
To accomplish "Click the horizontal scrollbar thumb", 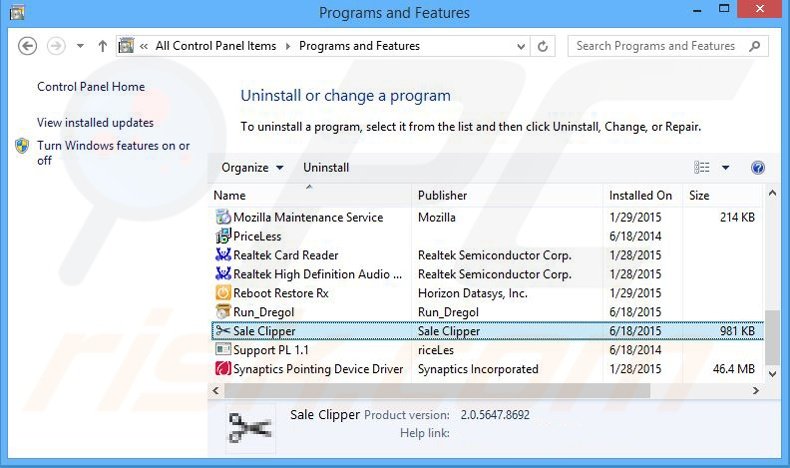I will (x=437, y=390).
